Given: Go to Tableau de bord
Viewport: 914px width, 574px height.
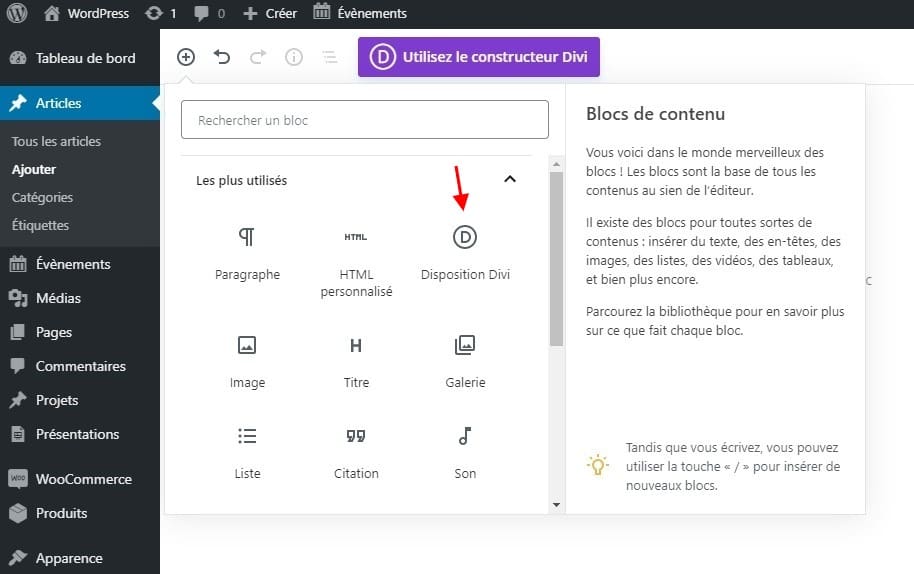Looking at the screenshot, I should tap(80, 58).
